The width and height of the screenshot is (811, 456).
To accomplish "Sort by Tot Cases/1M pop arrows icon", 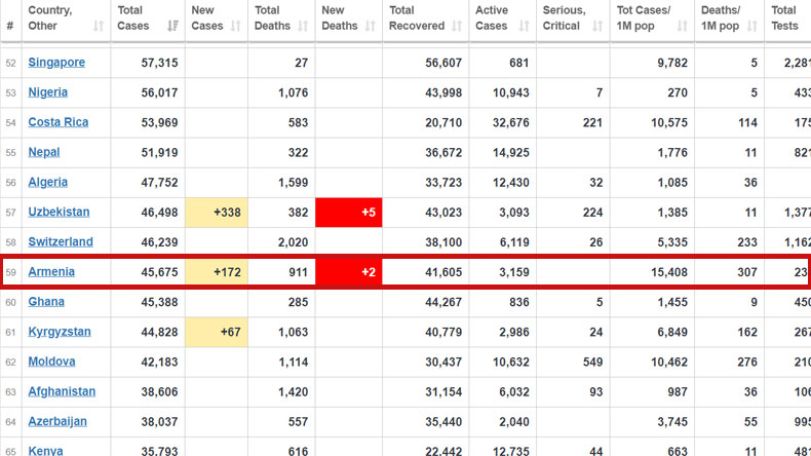I will [683, 26].
